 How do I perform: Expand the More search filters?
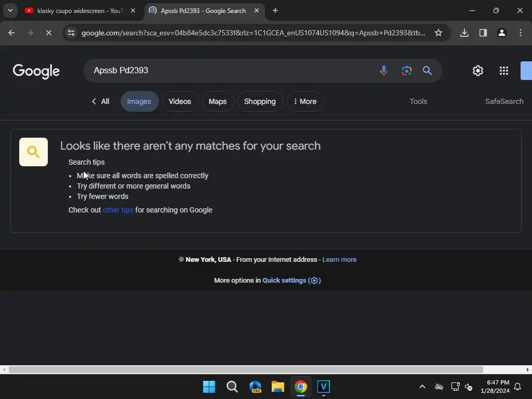[305, 101]
